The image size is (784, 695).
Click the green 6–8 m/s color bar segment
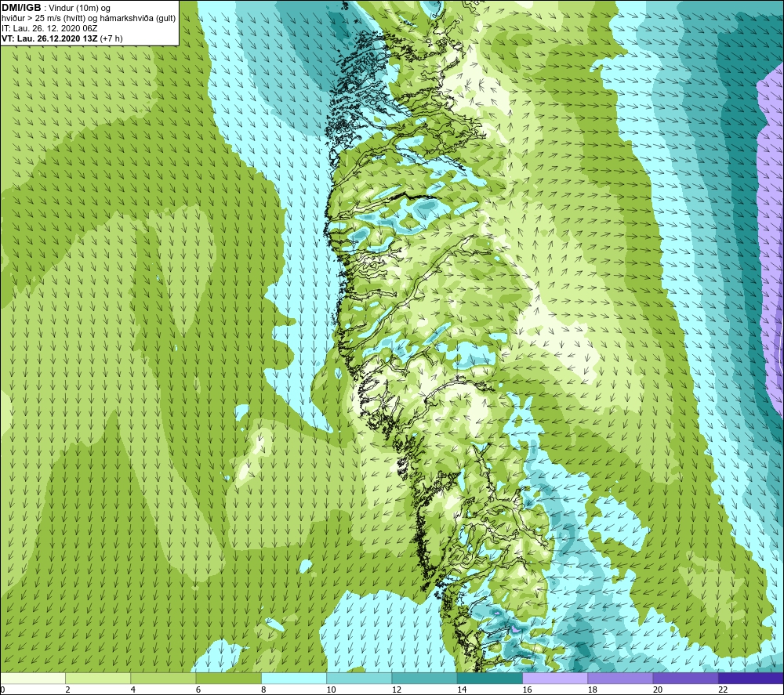click(x=228, y=679)
